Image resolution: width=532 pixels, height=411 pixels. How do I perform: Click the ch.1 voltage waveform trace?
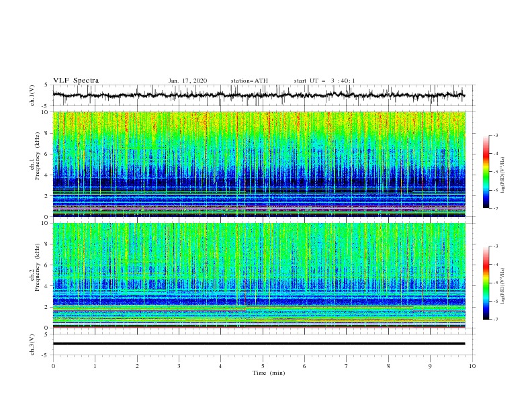point(259,95)
